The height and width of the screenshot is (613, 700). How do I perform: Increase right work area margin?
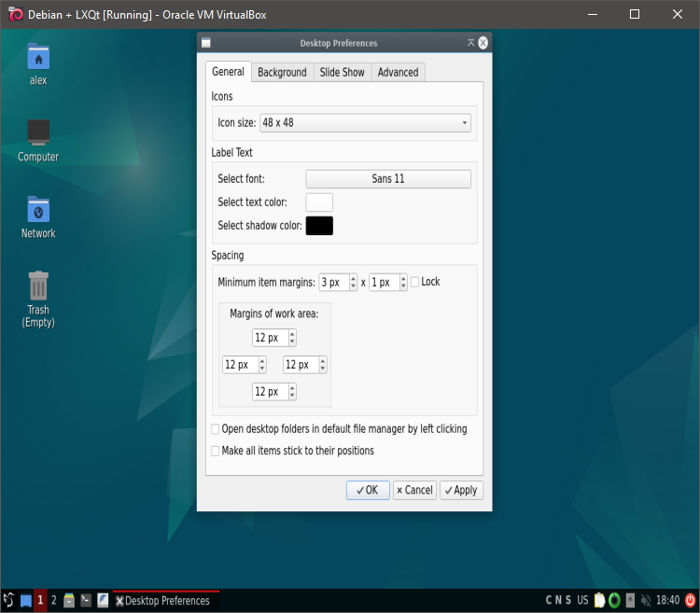coord(323,360)
